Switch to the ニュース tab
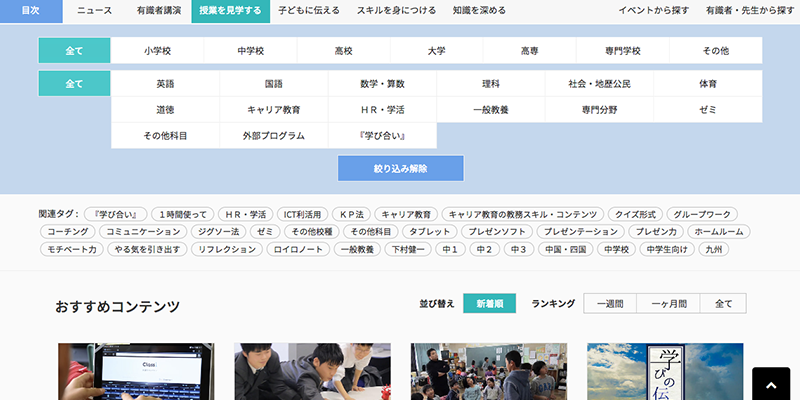This screenshot has width=800, height=400. pyautogui.click(x=94, y=11)
